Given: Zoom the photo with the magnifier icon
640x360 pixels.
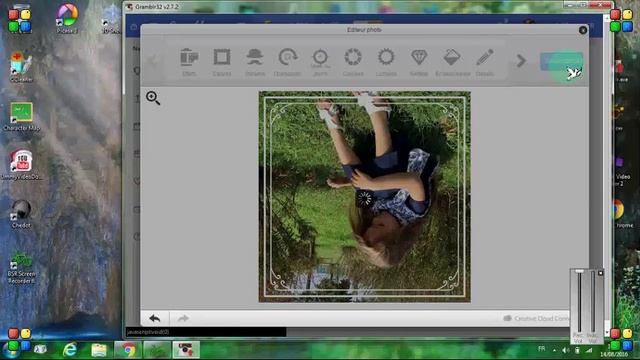Looking at the screenshot, I should click(x=153, y=98).
